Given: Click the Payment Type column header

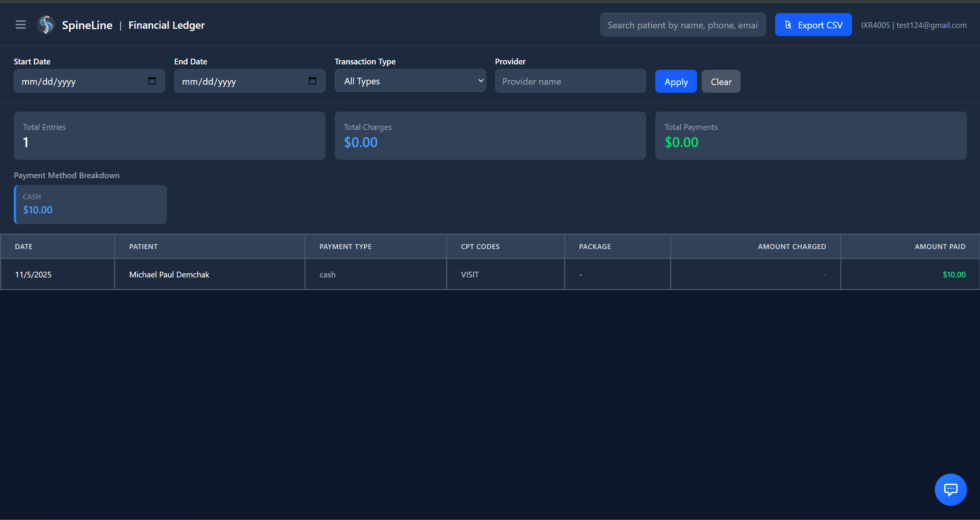Looking at the screenshot, I should (345, 247).
